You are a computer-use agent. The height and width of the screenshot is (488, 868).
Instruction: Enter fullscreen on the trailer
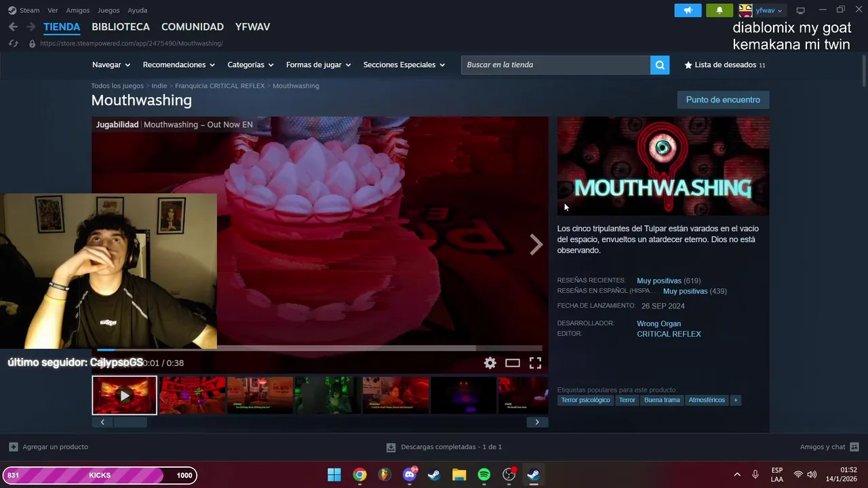pos(535,363)
